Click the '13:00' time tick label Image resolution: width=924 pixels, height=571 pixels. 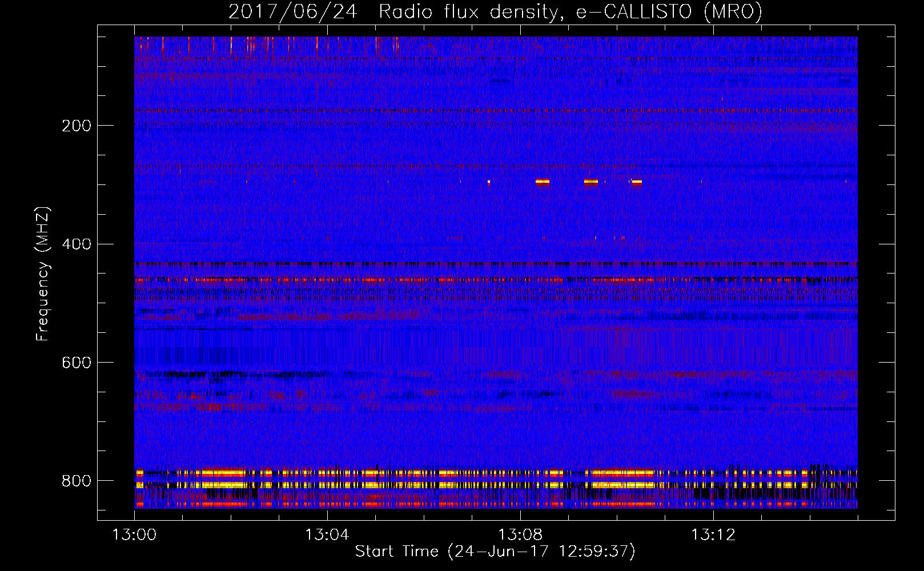134,535
